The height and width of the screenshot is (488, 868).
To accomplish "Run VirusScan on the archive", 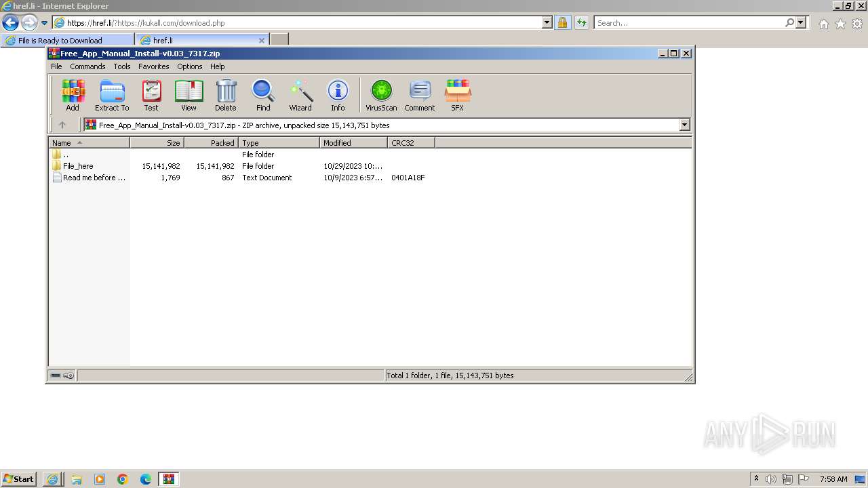I will coord(381,95).
